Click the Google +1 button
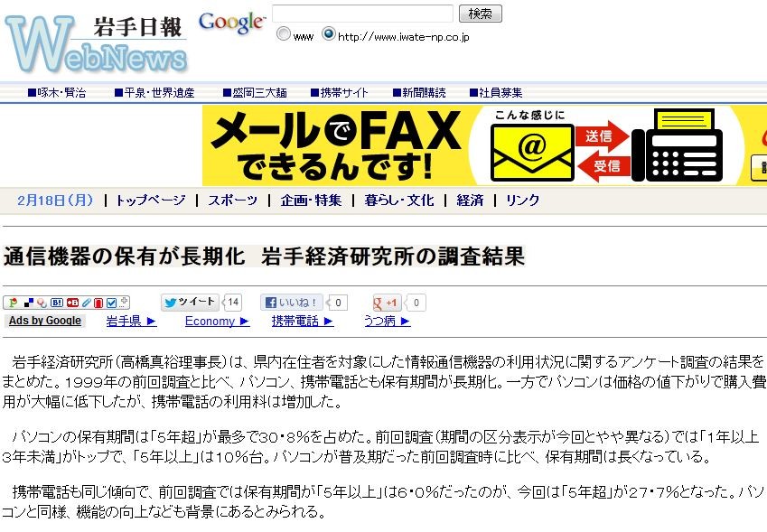 click(x=386, y=303)
